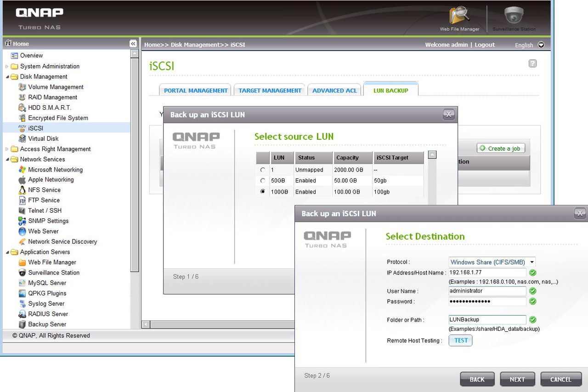Viewport: 588px width, 392px height.
Task: Select radio button for 100GB LUN
Action: click(x=263, y=192)
